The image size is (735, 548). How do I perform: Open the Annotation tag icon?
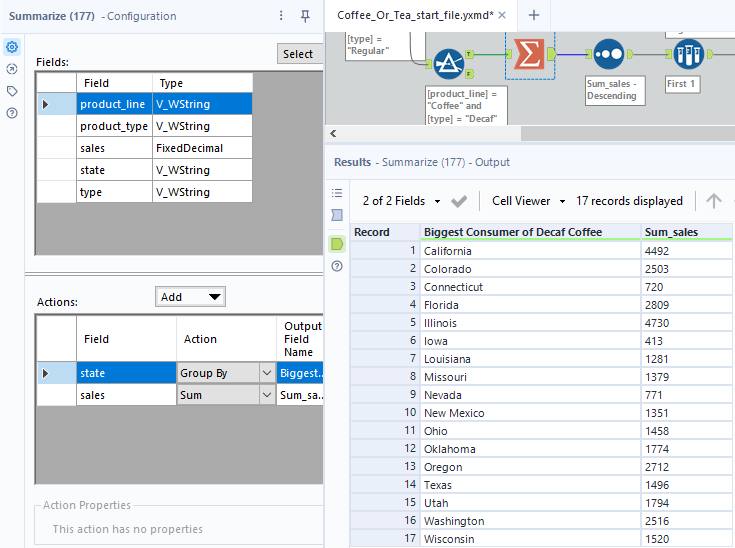coord(12,91)
